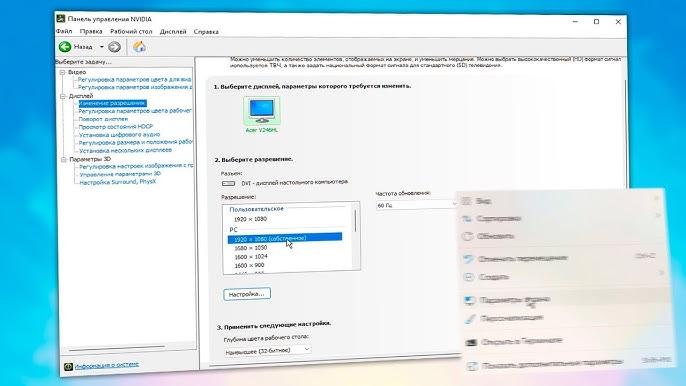
Task: Click the NVIDIA logo icon in title bar
Action: [61, 19]
